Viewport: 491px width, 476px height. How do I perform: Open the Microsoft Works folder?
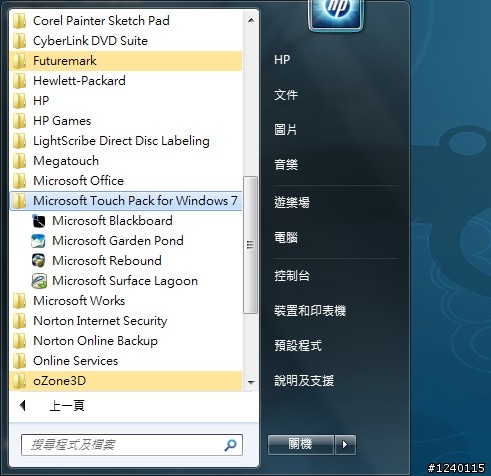click(x=126, y=301)
